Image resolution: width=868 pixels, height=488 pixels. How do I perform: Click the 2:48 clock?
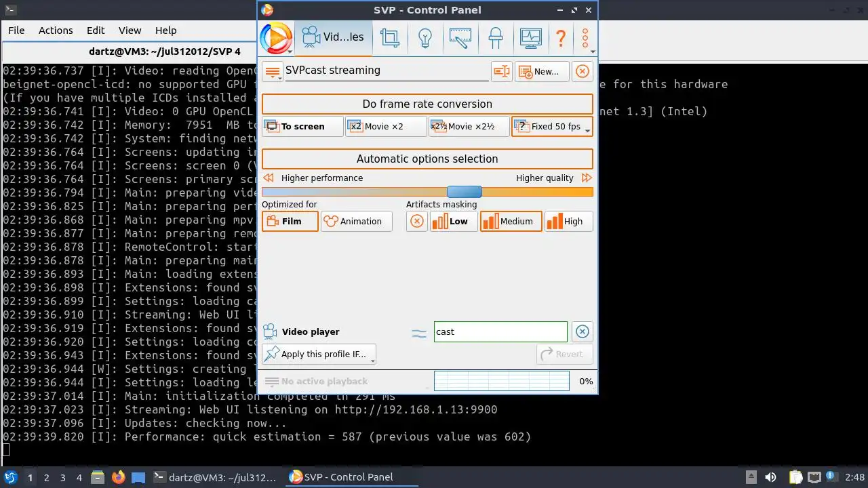854,477
